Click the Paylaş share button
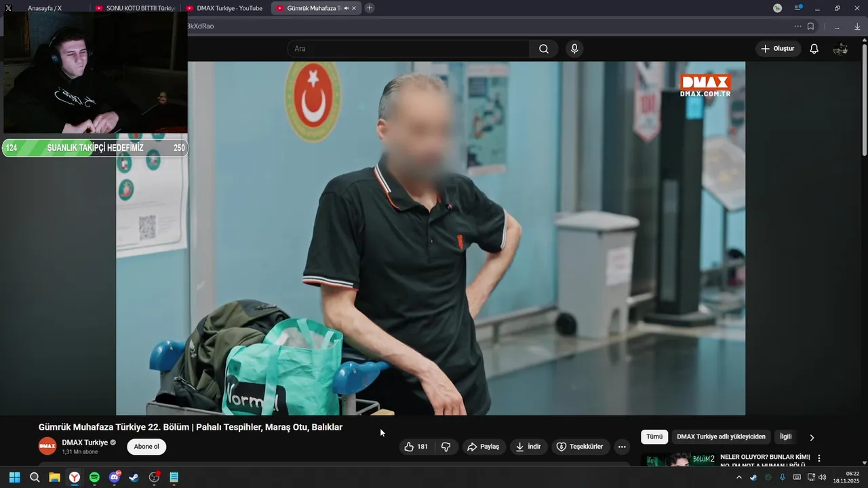Screen dimensions: 868x488 (484, 447)
